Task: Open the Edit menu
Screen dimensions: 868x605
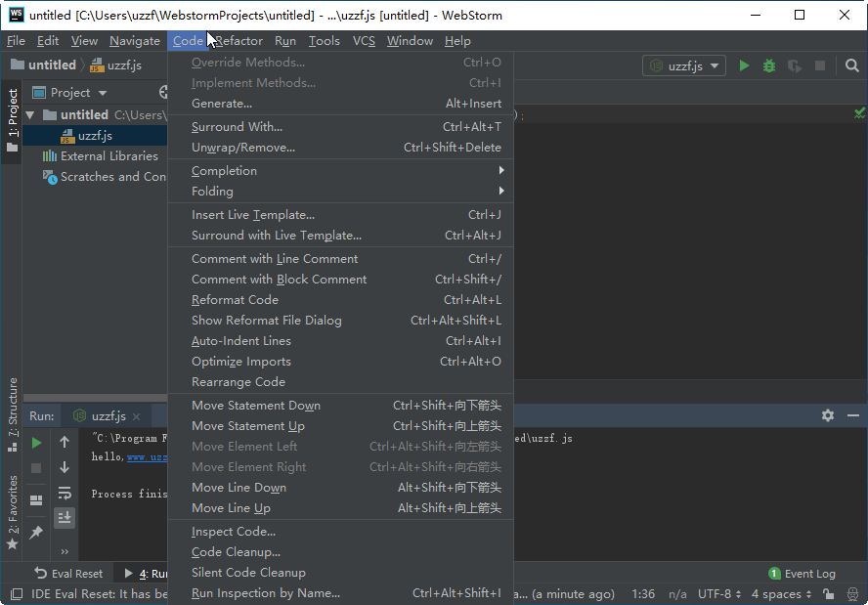Action: click(x=48, y=41)
